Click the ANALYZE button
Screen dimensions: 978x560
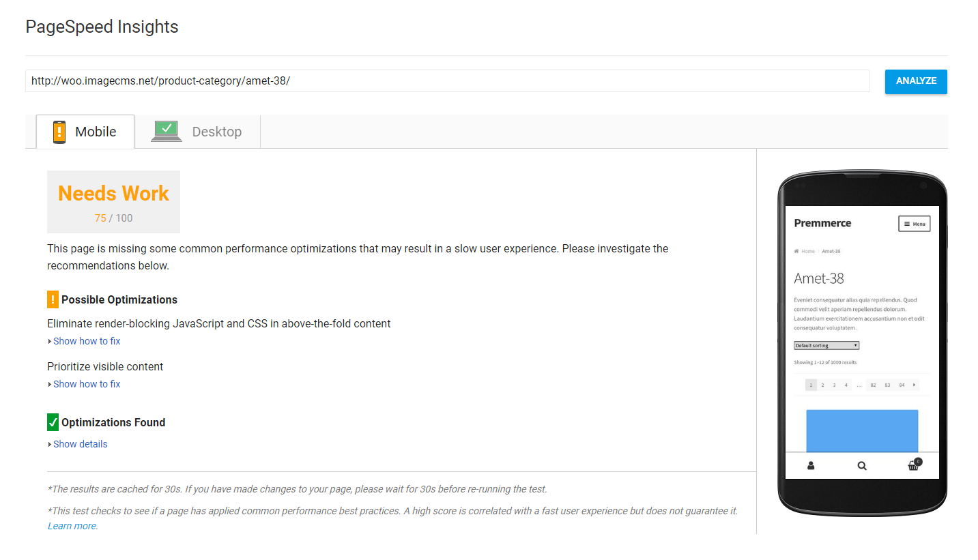pyautogui.click(x=916, y=81)
